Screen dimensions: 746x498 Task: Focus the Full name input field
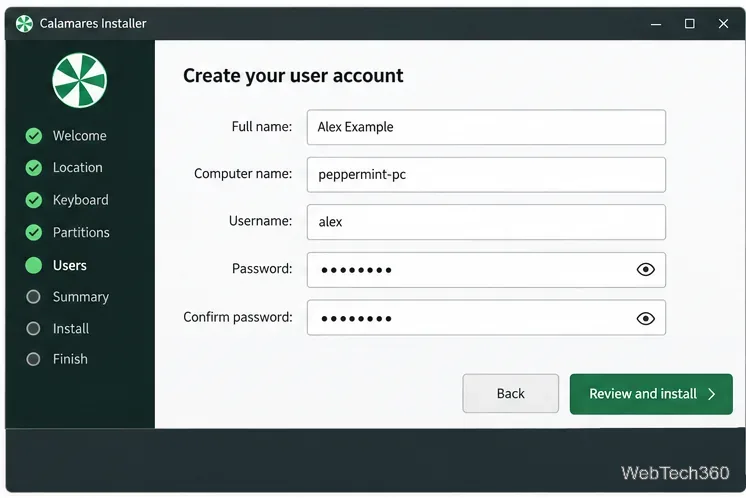point(486,127)
